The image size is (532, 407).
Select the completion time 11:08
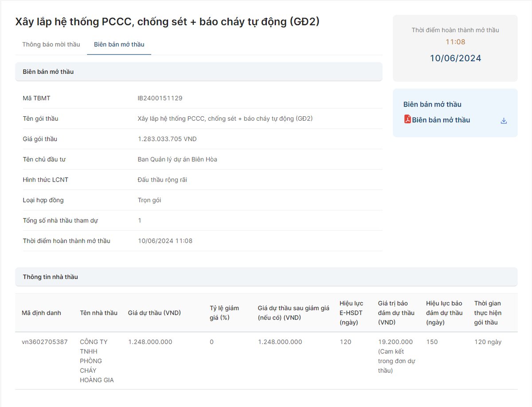(456, 42)
